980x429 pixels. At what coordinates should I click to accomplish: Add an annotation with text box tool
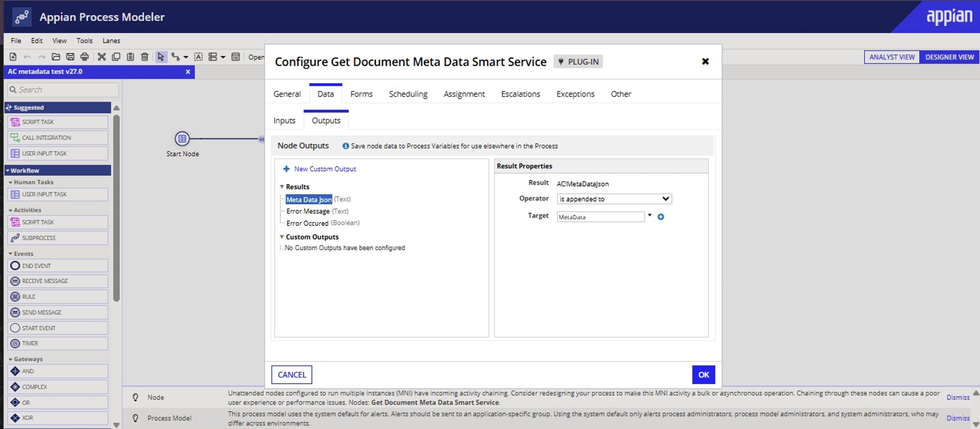pyautogui.click(x=199, y=57)
